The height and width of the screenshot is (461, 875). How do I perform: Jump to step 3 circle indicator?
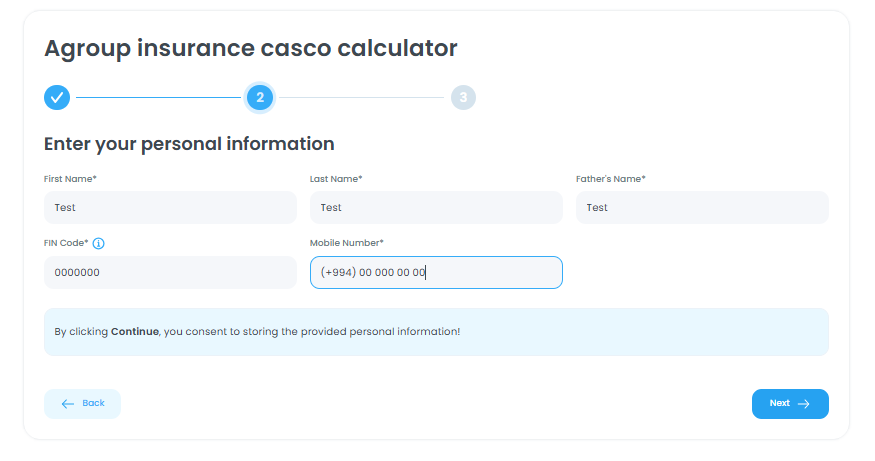tap(463, 97)
